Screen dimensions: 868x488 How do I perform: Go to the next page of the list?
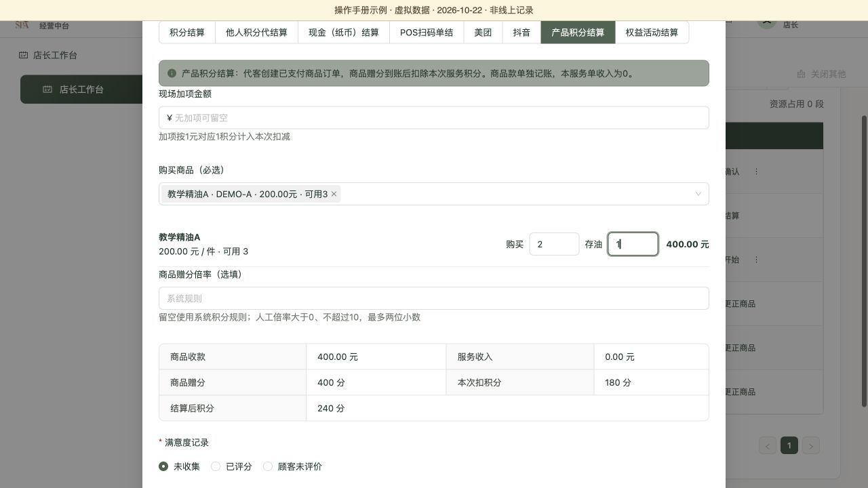(811, 445)
